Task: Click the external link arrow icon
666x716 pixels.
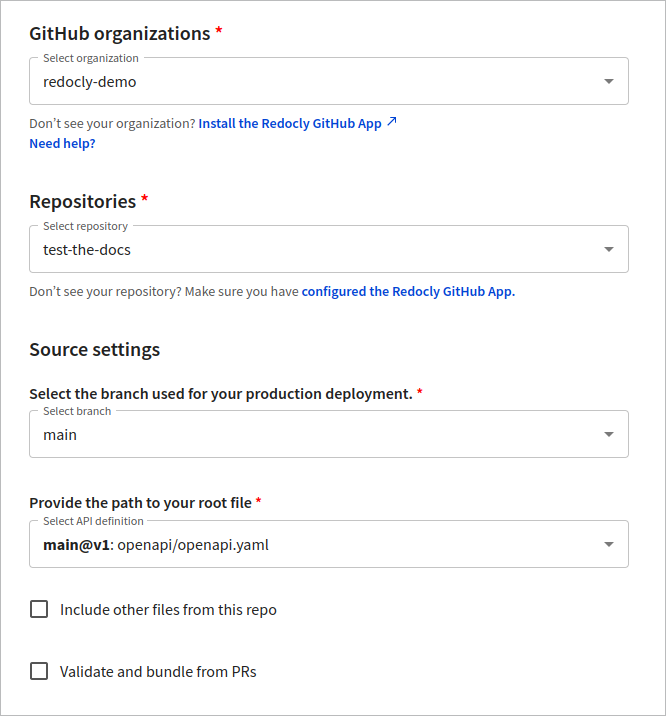Action: pyautogui.click(x=392, y=122)
